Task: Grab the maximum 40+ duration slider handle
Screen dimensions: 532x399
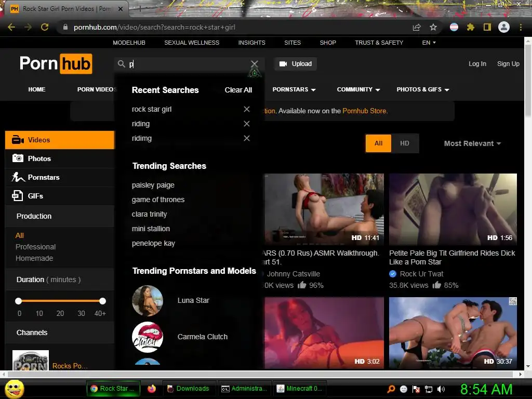Action: [102, 301]
